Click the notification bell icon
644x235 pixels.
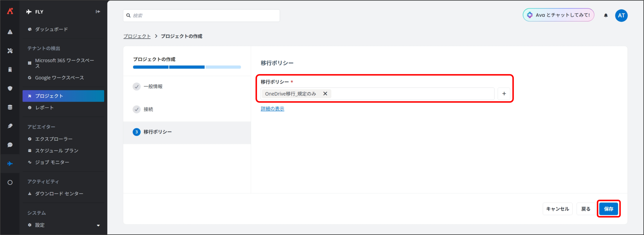click(x=606, y=16)
